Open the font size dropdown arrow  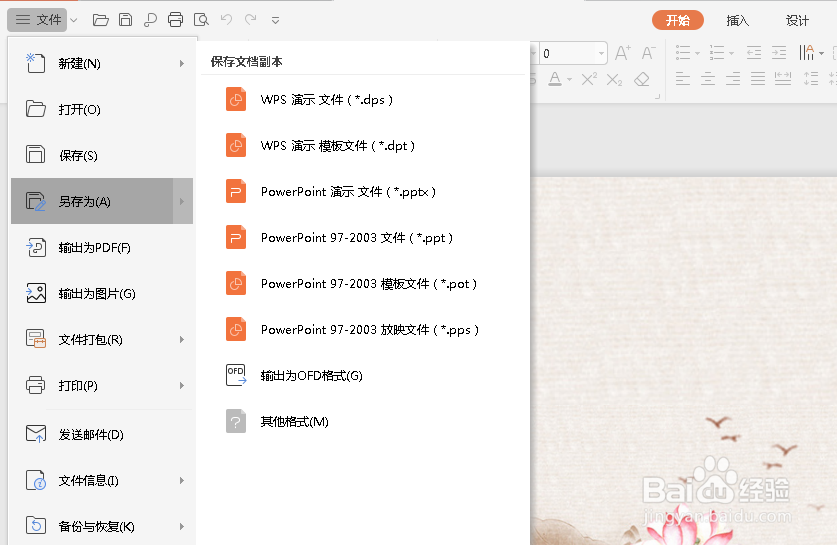pyautogui.click(x=602, y=53)
